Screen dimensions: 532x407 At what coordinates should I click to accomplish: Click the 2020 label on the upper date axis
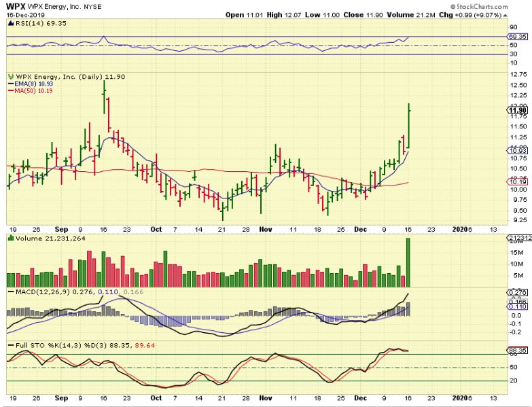(460, 229)
